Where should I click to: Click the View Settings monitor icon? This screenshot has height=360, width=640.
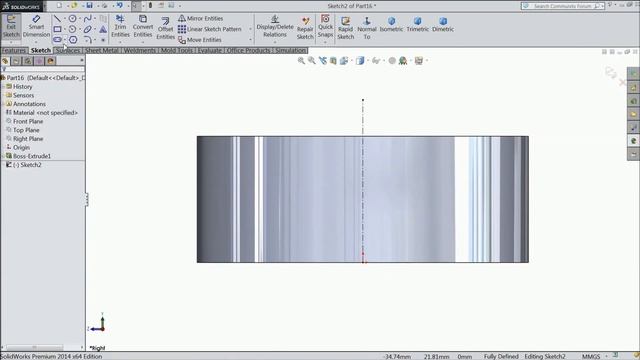pos(418,61)
